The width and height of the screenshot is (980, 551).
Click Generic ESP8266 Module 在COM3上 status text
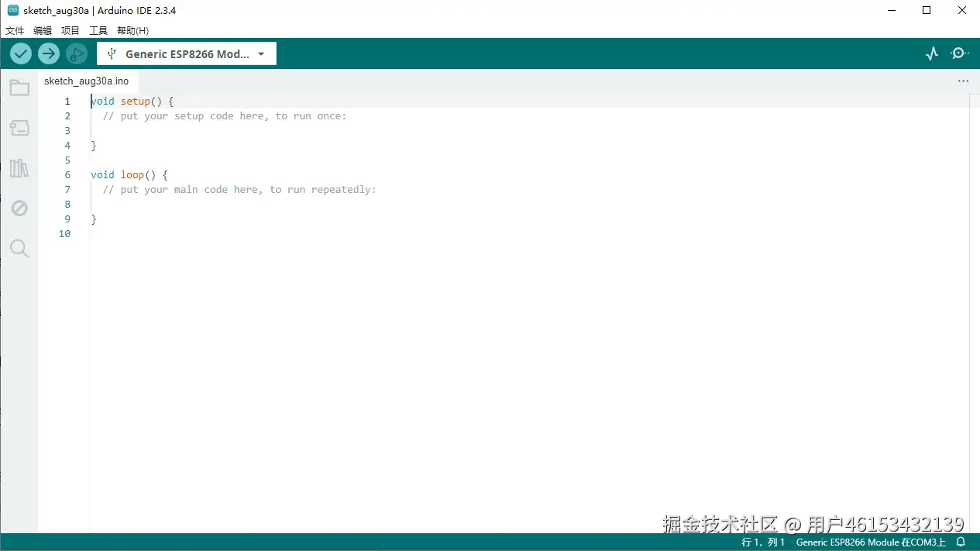[871, 542]
